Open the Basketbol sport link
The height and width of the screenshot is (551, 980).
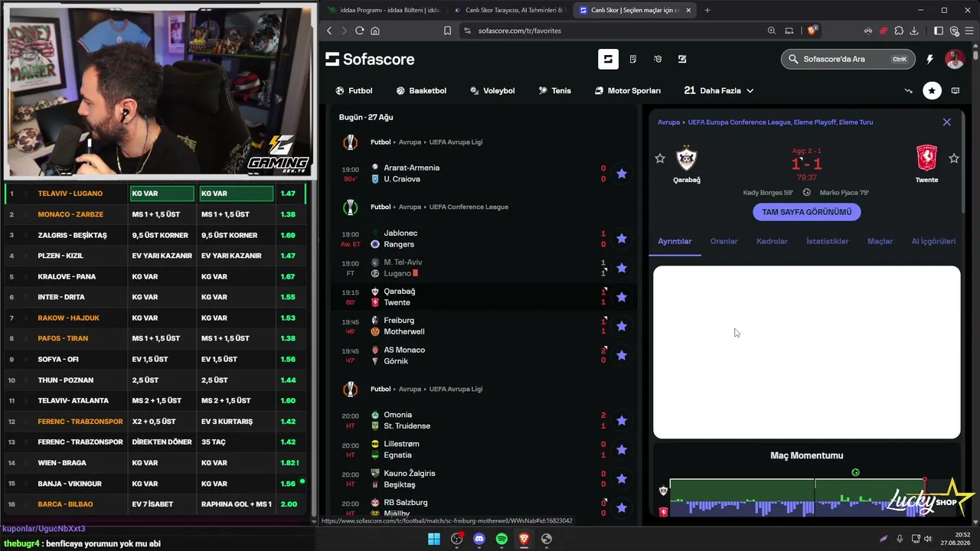[421, 90]
